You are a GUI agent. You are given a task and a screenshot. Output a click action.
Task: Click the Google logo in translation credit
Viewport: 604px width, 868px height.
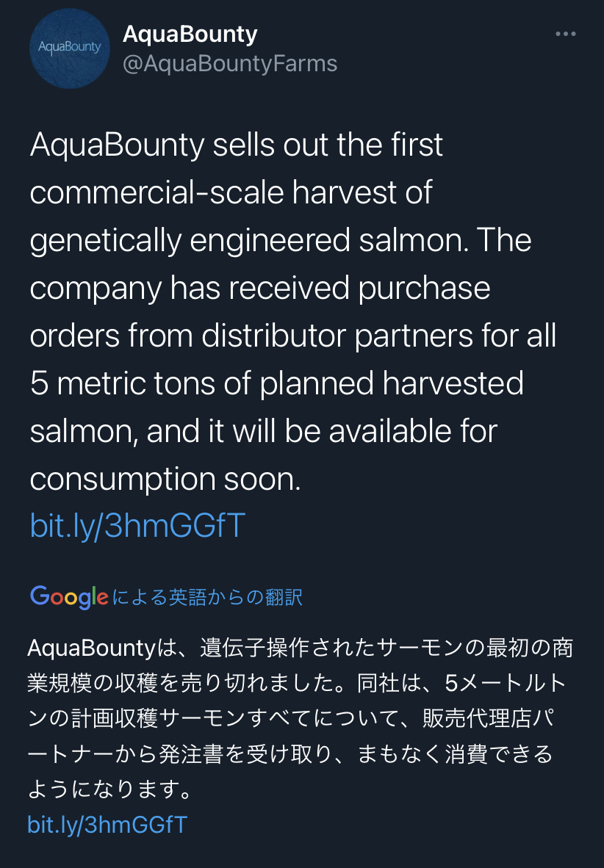[x=69, y=597]
